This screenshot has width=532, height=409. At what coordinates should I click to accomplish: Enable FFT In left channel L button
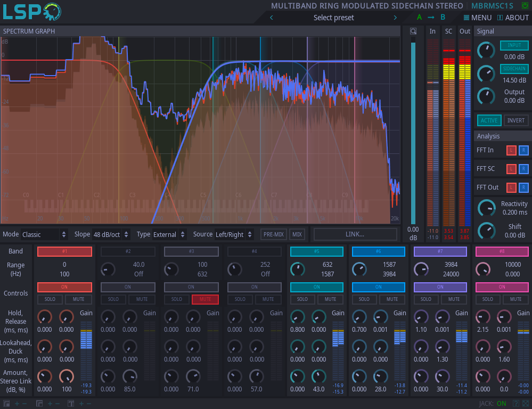click(x=511, y=150)
